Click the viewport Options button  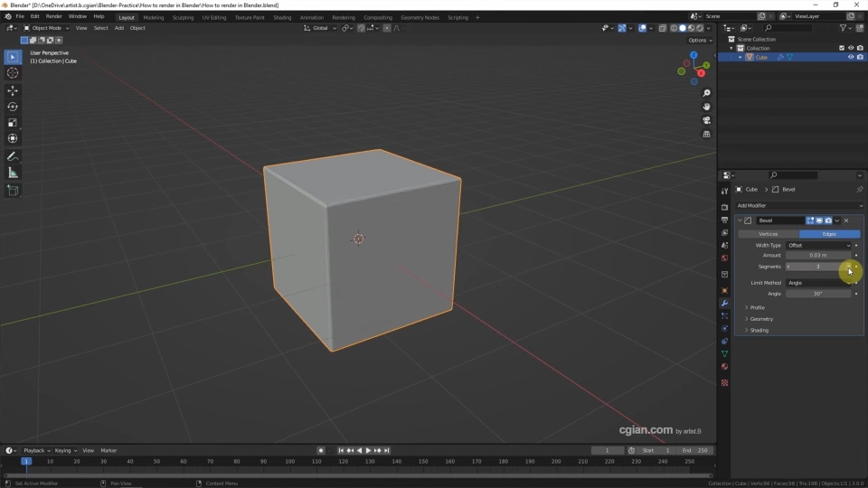click(700, 41)
